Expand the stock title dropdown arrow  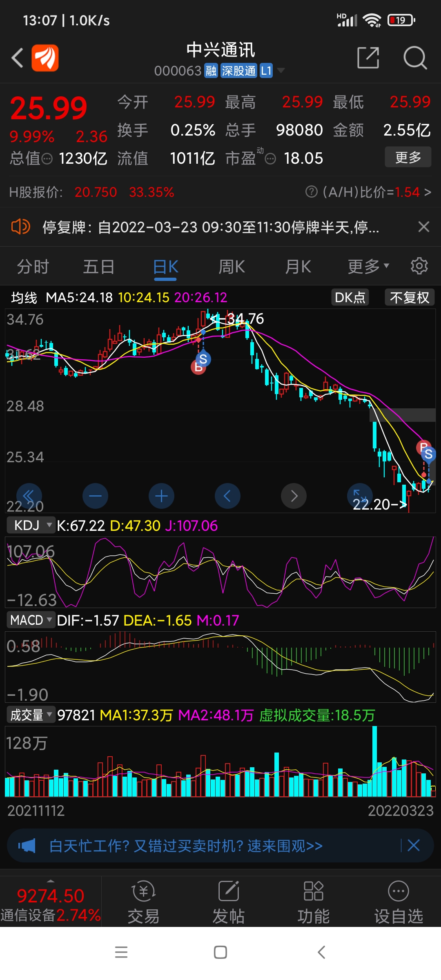click(x=281, y=71)
